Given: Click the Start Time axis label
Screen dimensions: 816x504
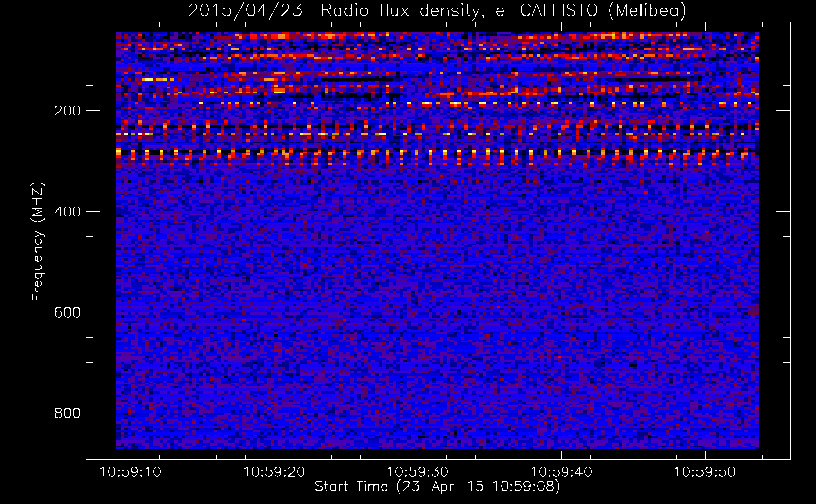Looking at the screenshot, I should (437, 487).
